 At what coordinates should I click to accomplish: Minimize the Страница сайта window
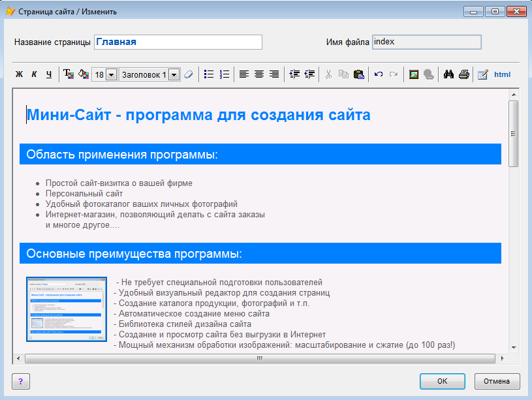click(473, 12)
